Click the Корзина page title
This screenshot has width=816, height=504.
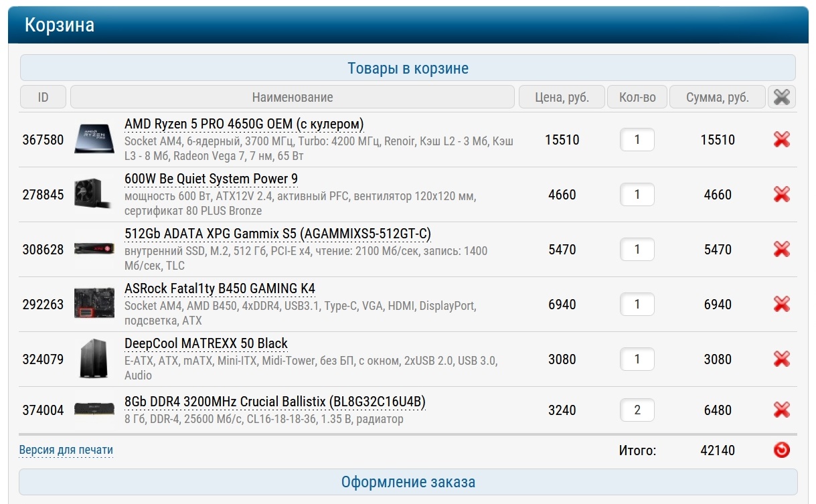pyautogui.click(x=60, y=25)
